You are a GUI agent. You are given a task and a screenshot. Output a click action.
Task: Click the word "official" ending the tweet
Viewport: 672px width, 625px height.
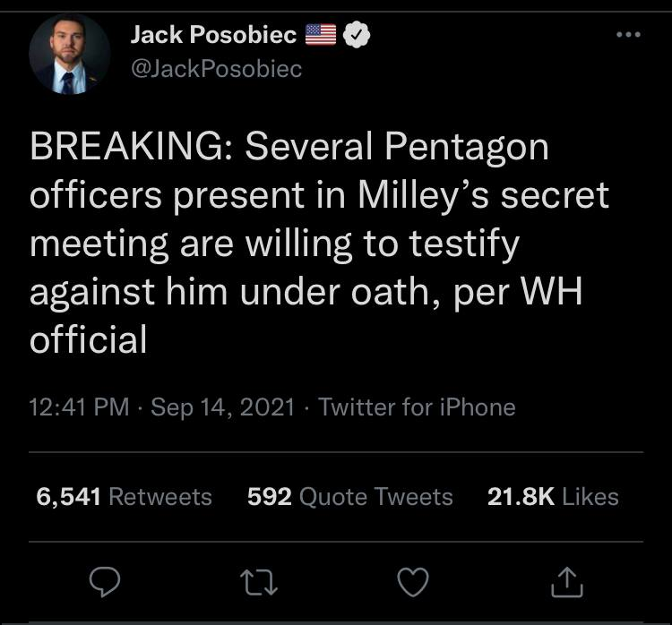click(x=88, y=341)
